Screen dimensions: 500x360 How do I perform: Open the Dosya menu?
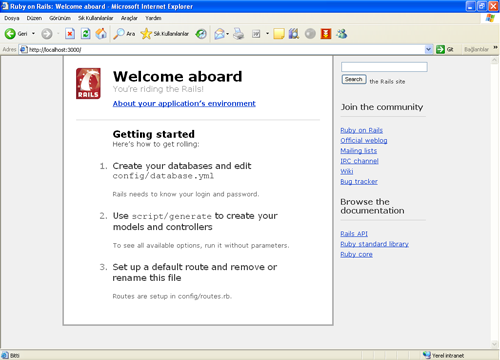(x=12, y=18)
